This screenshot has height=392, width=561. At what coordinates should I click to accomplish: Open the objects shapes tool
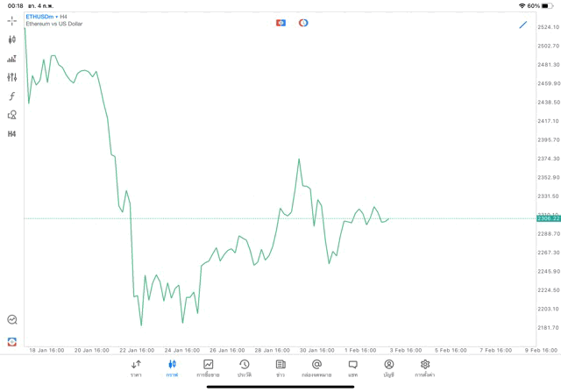point(11,115)
